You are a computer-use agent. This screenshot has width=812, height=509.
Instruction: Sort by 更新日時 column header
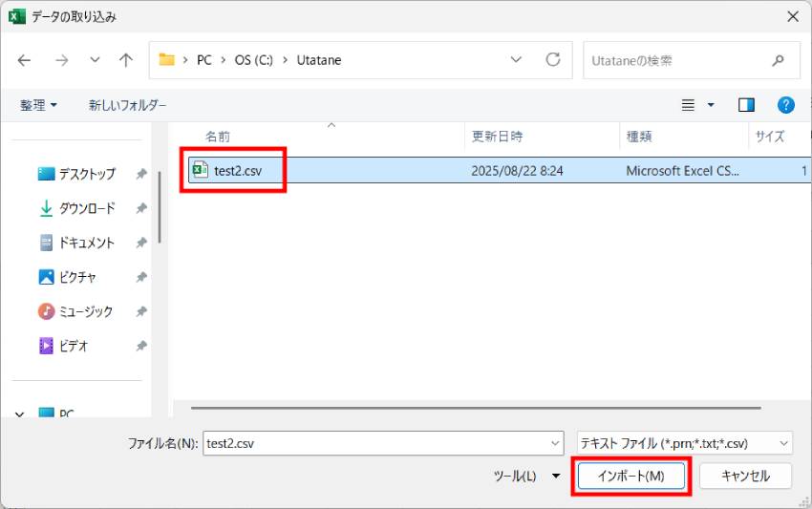point(497,137)
